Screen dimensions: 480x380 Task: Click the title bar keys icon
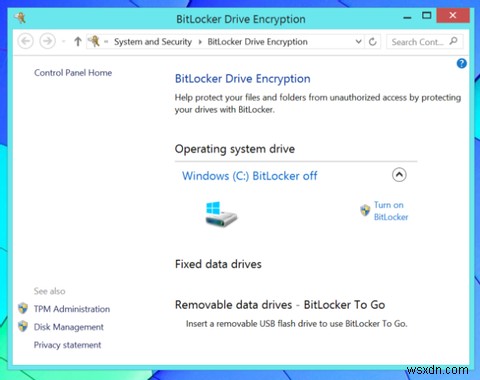[21, 18]
